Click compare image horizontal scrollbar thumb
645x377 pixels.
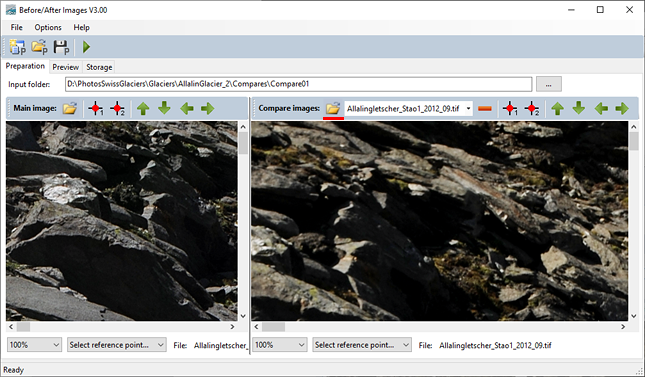[273, 327]
